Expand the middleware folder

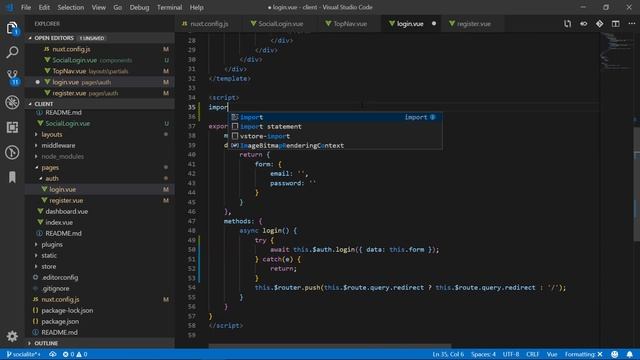click(x=36, y=145)
